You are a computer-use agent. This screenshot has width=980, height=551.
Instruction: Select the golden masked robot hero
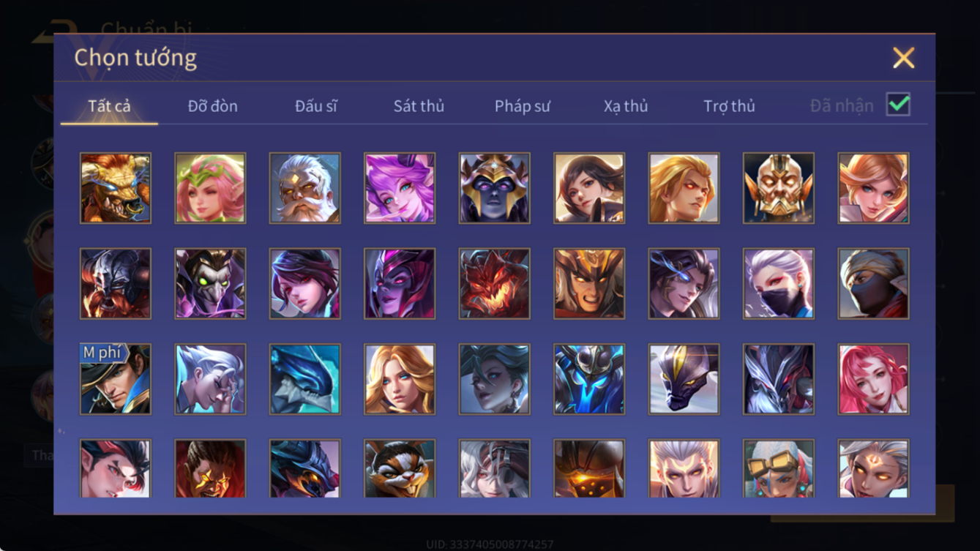tap(779, 188)
